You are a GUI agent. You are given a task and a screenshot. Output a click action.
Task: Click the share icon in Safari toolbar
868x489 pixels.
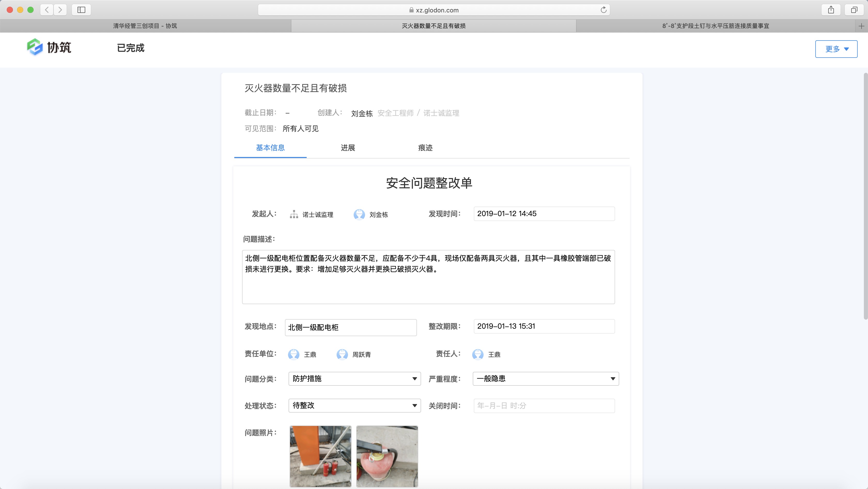(x=831, y=10)
